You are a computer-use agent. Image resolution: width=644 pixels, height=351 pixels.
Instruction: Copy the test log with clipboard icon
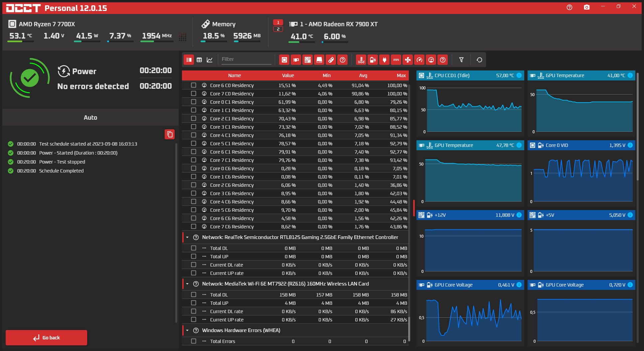pyautogui.click(x=170, y=134)
